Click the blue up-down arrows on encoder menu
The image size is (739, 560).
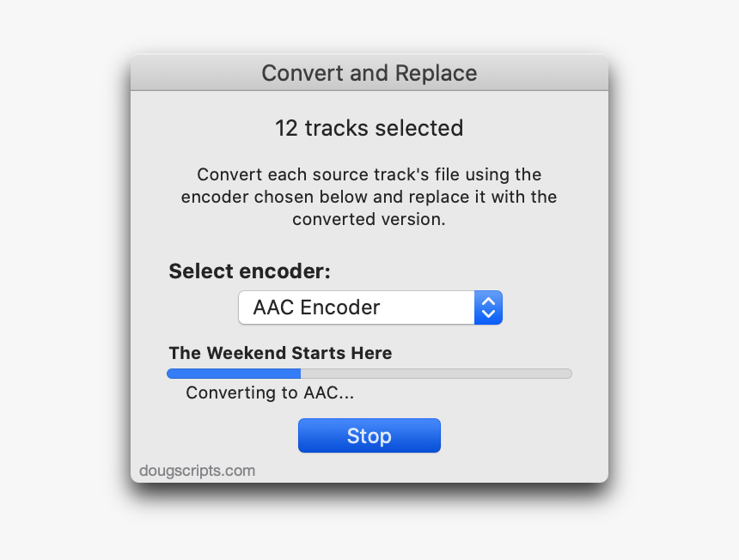tap(488, 307)
